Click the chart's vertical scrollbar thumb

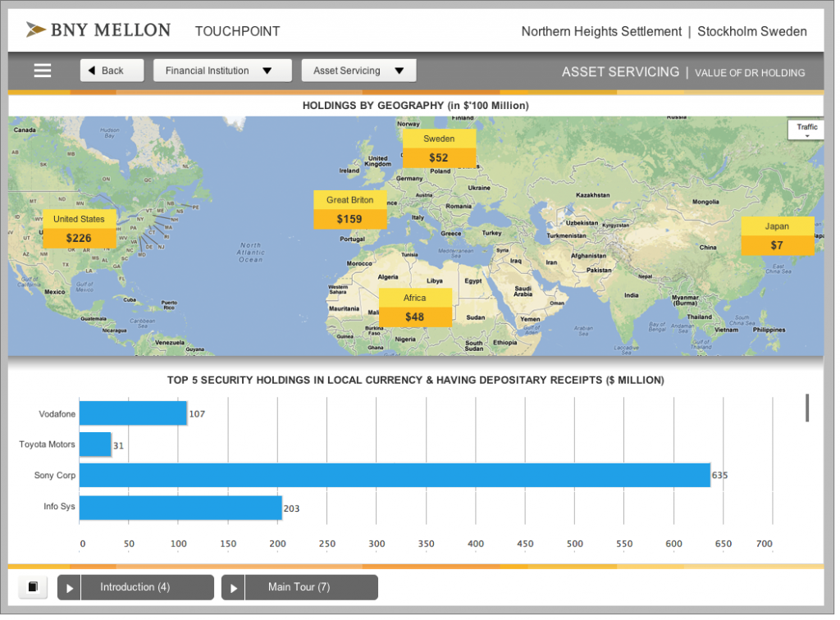coord(807,408)
